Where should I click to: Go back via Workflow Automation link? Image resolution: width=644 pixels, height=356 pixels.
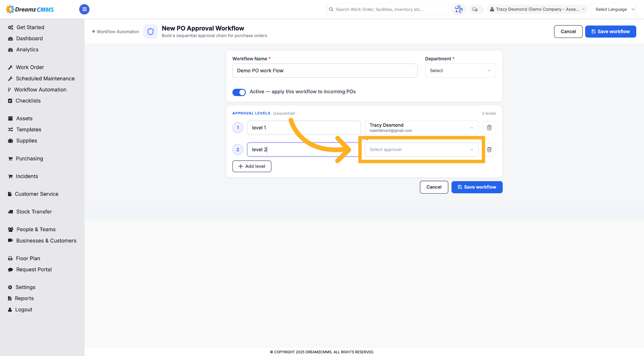click(115, 32)
